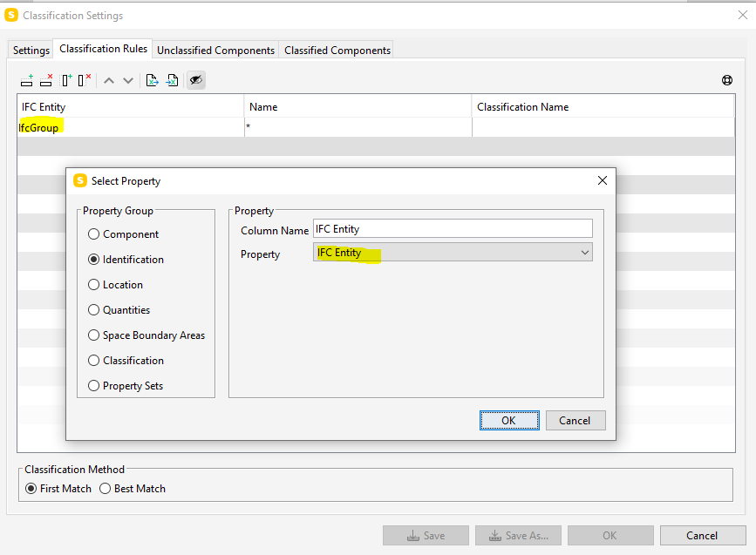Close the Select Property dialog
756x555 pixels.
point(603,180)
